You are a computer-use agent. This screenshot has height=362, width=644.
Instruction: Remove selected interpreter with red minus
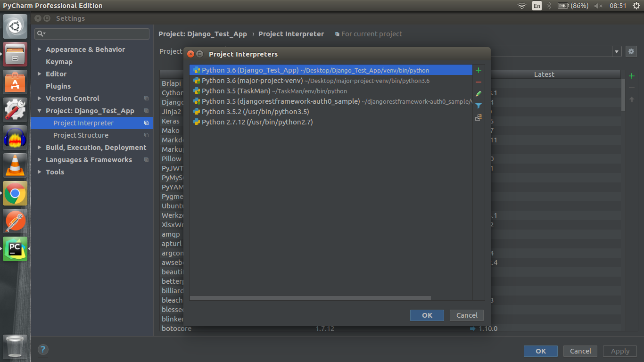(479, 82)
